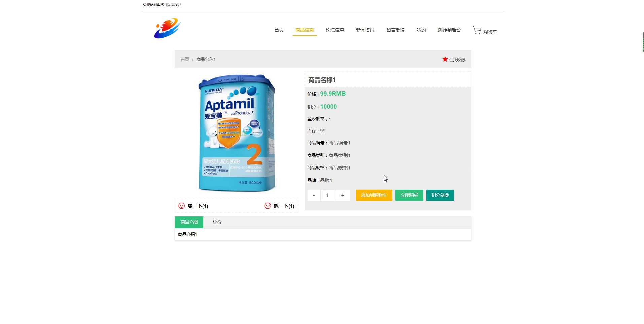Open 留言反馈 feedback page
This screenshot has width=644, height=324.
(x=395, y=30)
